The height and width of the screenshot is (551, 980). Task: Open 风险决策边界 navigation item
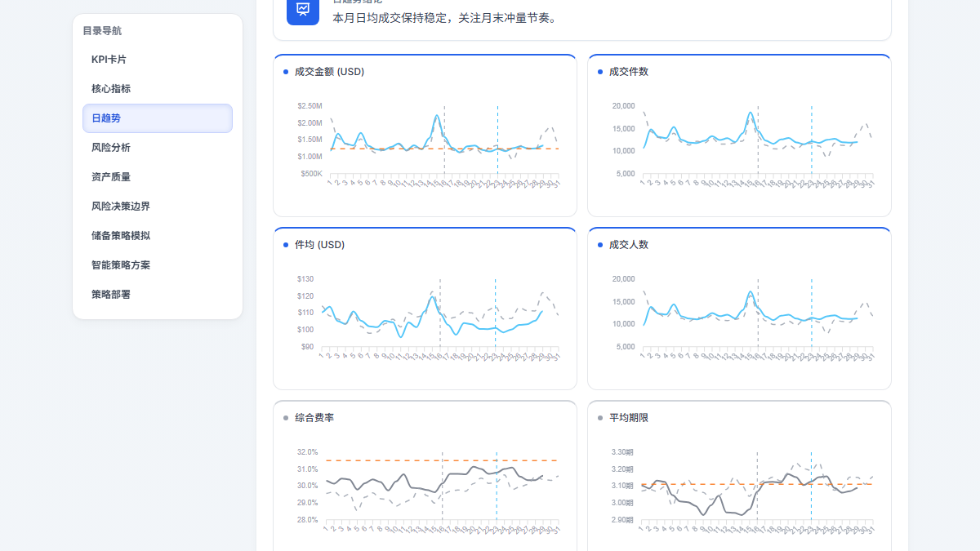point(158,207)
